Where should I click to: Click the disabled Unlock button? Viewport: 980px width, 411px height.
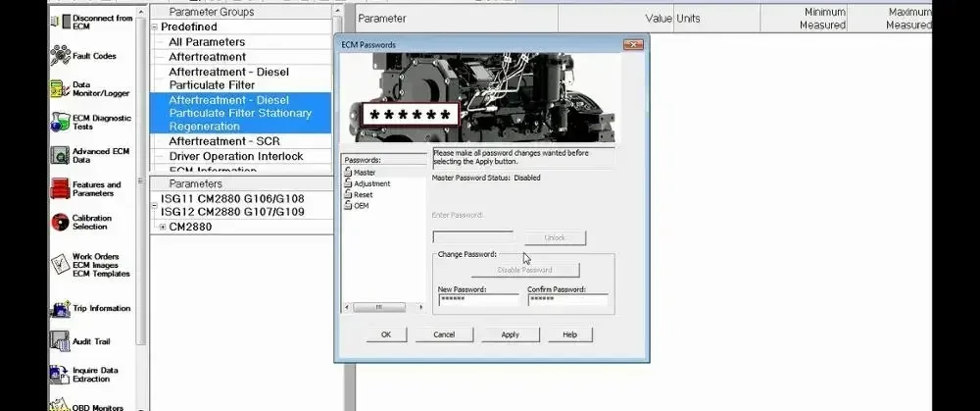555,237
